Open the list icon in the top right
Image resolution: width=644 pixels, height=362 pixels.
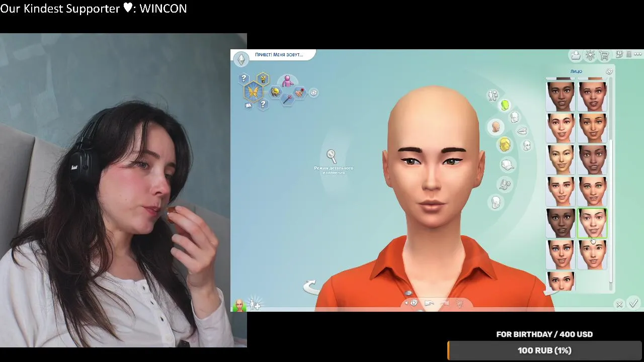(x=629, y=54)
